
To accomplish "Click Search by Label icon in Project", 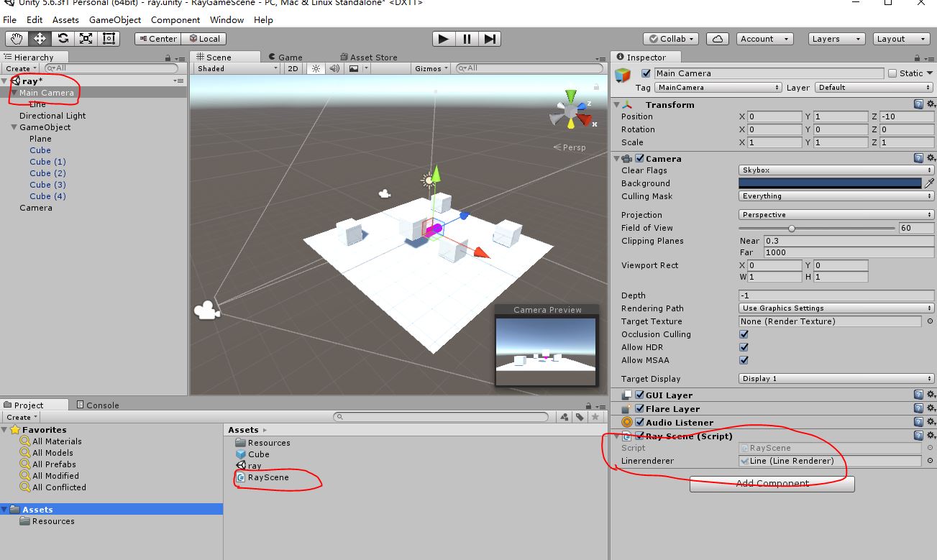I will pyautogui.click(x=580, y=417).
